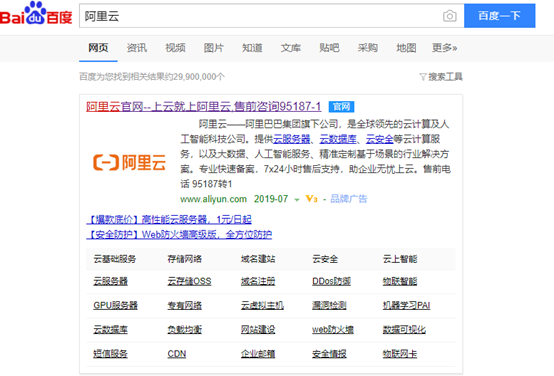Open DDos防御 link
The height and width of the screenshot is (376, 554).
pyautogui.click(x=331, y=281)
